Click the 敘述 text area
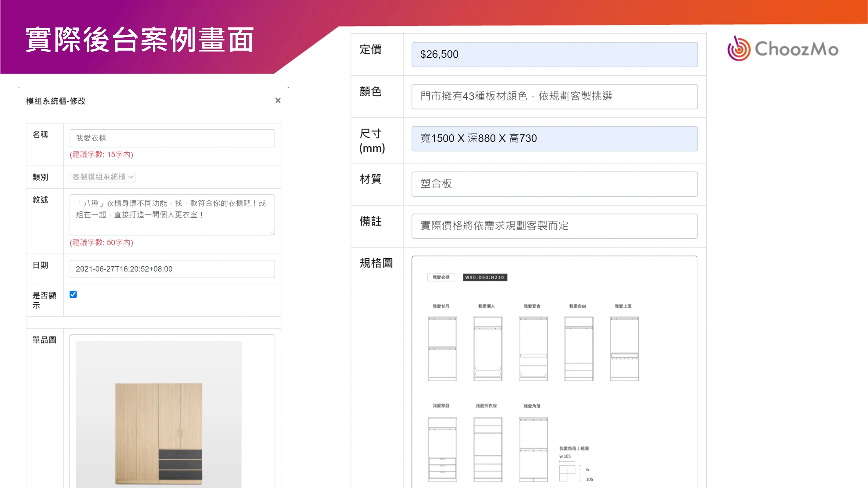The width and height of the screenshot is (868, 488). [x=172, y=215]
